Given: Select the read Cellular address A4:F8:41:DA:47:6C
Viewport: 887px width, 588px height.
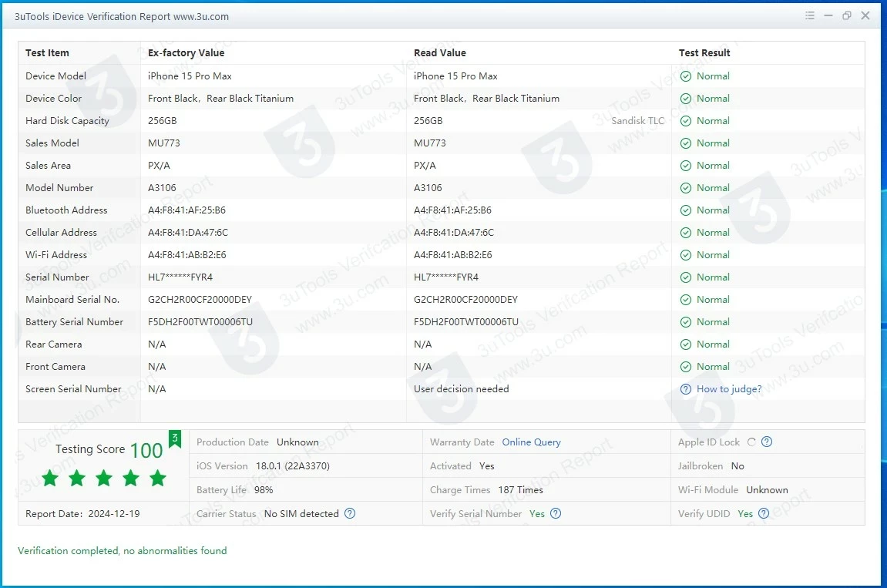Looking at the screenshot, I should [x=454, y=232].
